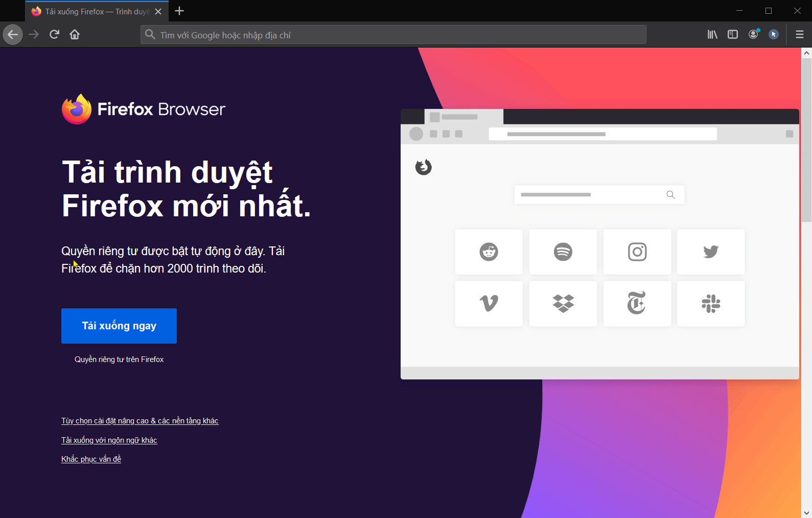
Task: Click the blue cursor extension icon
Action: pos(774,34)
